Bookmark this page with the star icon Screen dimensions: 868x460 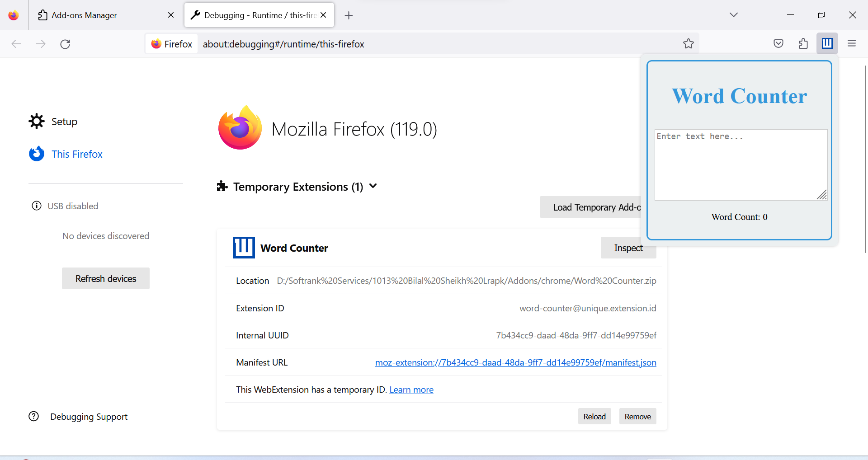pyautogui.click(x=689, y=43)
